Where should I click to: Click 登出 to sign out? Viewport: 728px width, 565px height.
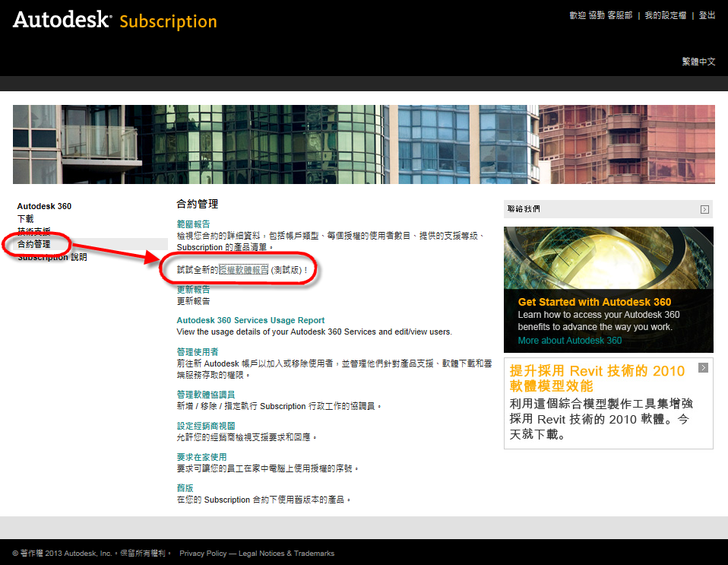coord(707,15)
